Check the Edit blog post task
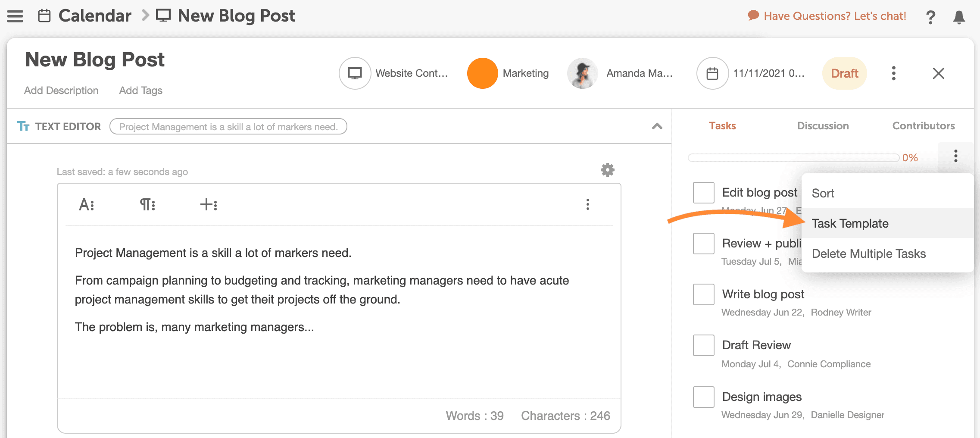Image resolution: width=980 pixels, height=438 pixels. [x=703, y=193]
